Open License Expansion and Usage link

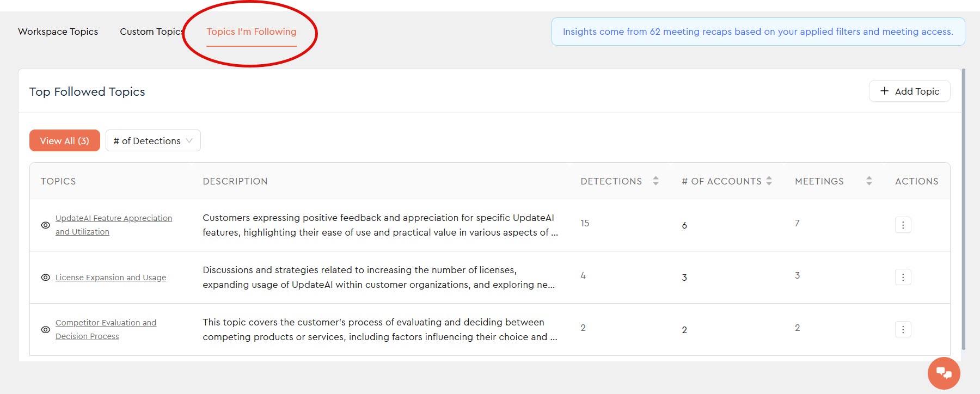coord(111,277)
